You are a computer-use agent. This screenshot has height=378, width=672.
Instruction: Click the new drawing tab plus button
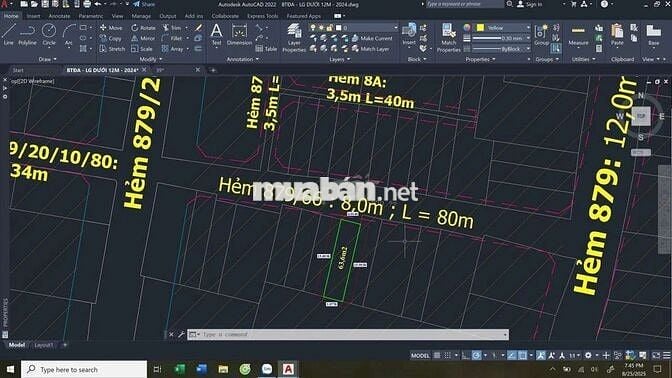213,70
